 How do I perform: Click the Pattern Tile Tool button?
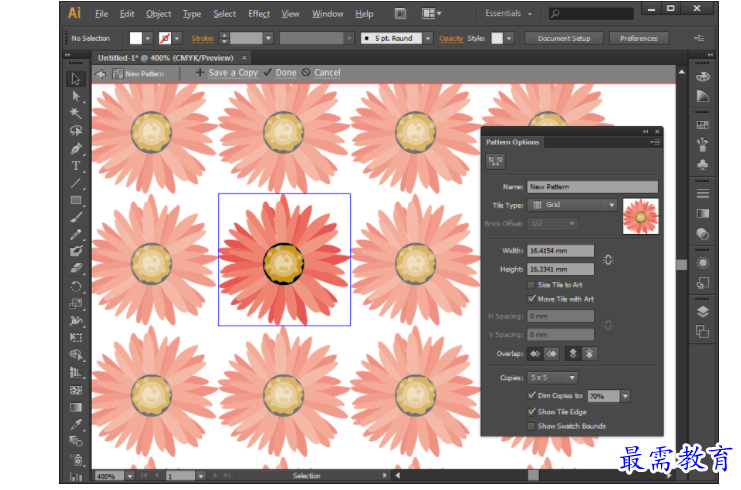pos(495,162)
